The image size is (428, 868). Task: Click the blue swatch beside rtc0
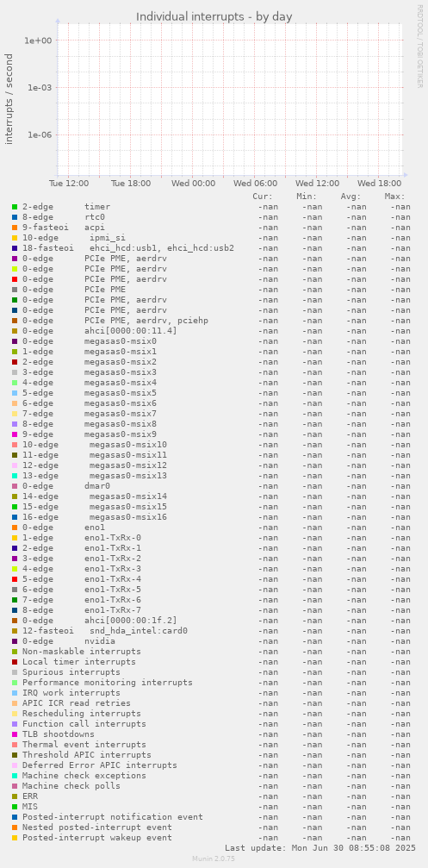(x=15, y=217)
